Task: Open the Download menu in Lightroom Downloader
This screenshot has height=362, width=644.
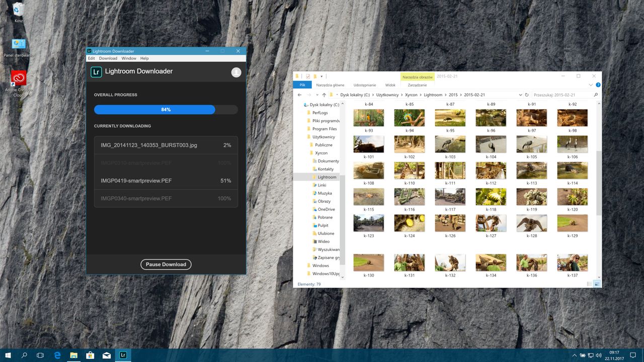Action: 108,58
